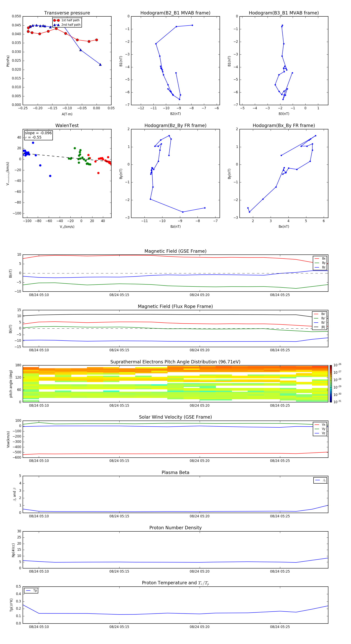Click the last blue triangle in pressure plot
Viewport: 351px width, 644px height.
pos(100,65)
